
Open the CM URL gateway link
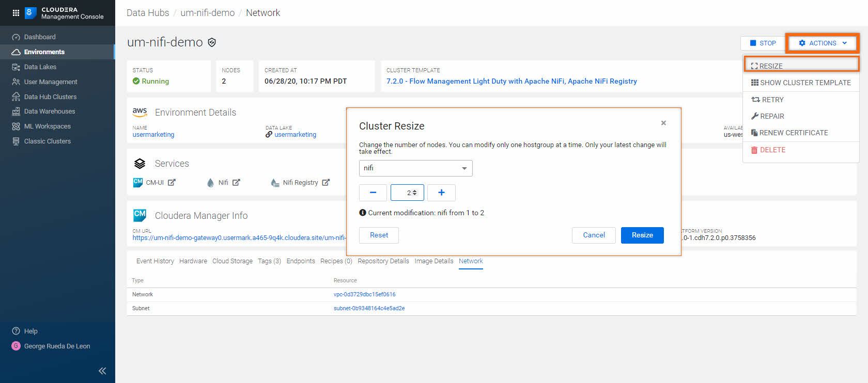tap(239, 238)
